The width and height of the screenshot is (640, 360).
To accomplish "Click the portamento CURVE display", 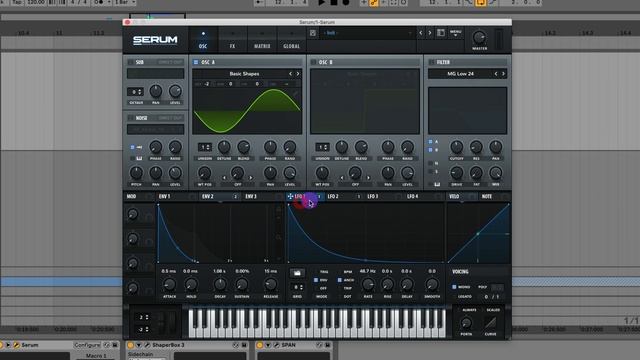I will [x=490, y=323].
